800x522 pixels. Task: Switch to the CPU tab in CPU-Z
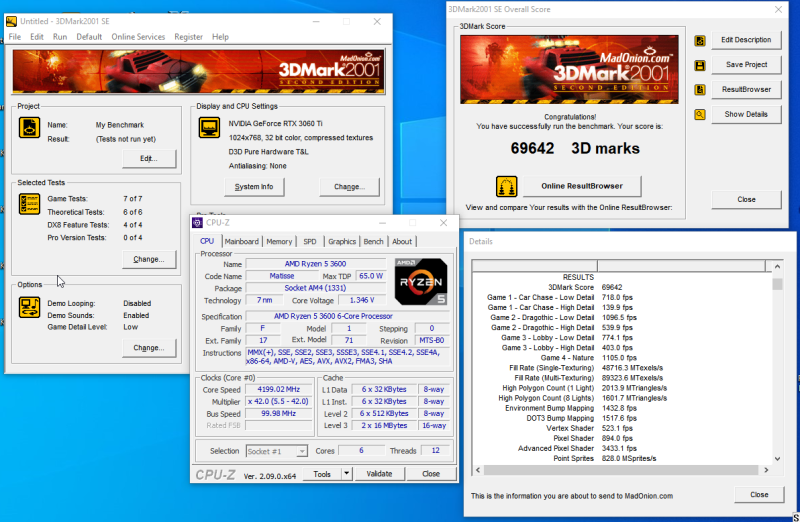pos(207,241)
